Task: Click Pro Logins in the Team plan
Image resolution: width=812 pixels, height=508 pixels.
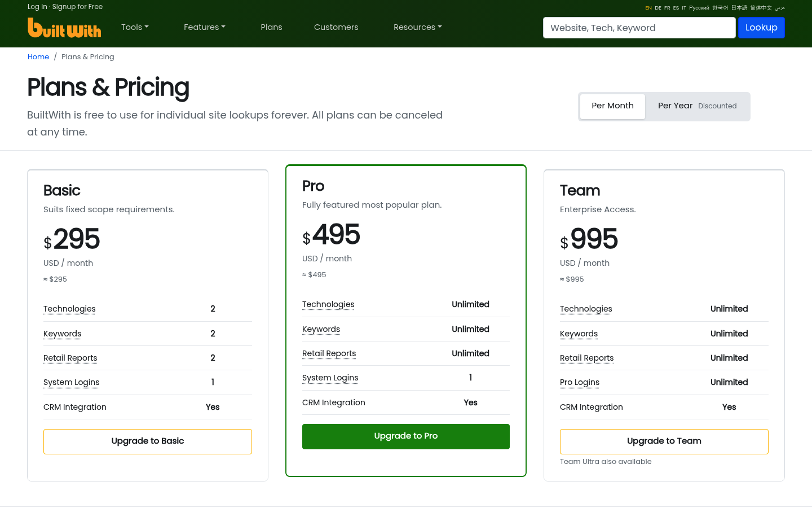Action: pos(580,382)
